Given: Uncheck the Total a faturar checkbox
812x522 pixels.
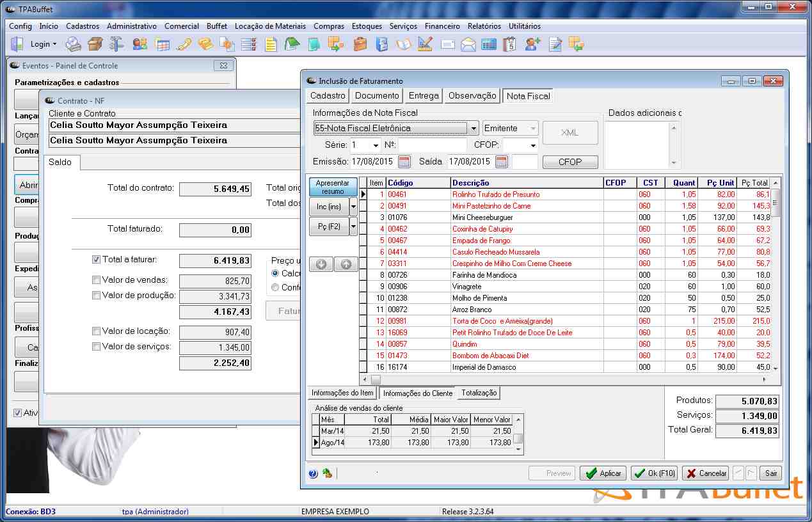Looking at the screenshot, I should (97, 260).
